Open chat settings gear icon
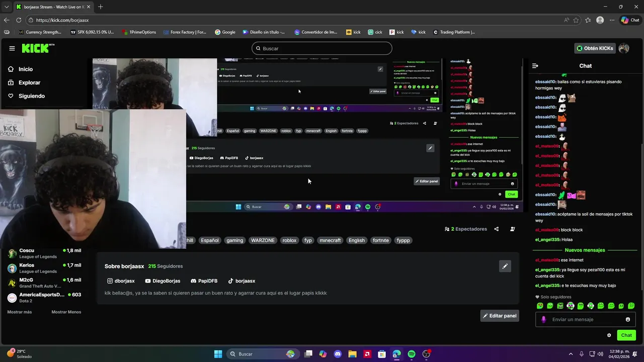The height and width of the screenshot is (362, 644). [609, 335]
